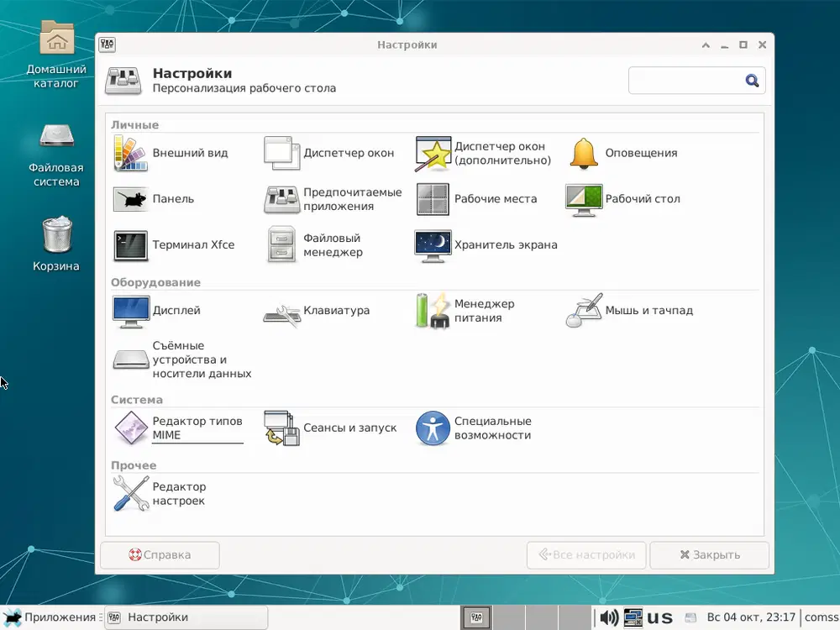Open Внешний вид appearance settings icon
The image size is (840, 630).
point(130,153)
